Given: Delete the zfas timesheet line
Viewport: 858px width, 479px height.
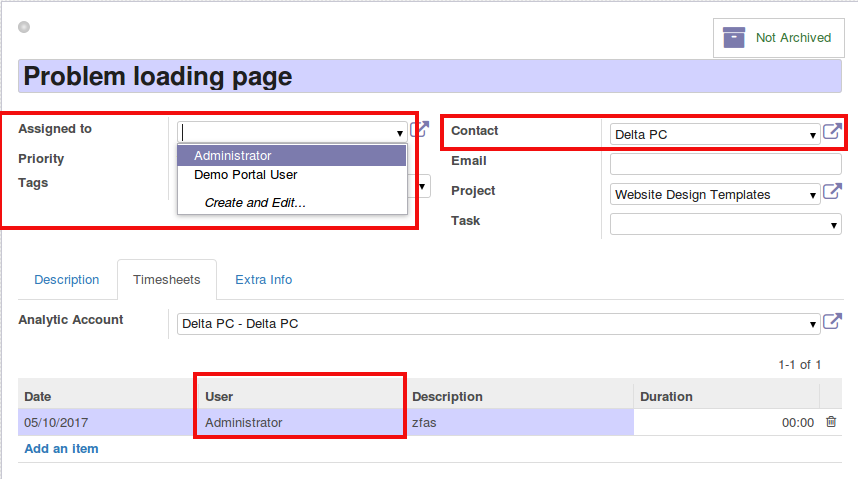Looking at the screenshot, I should pos(831,422).
